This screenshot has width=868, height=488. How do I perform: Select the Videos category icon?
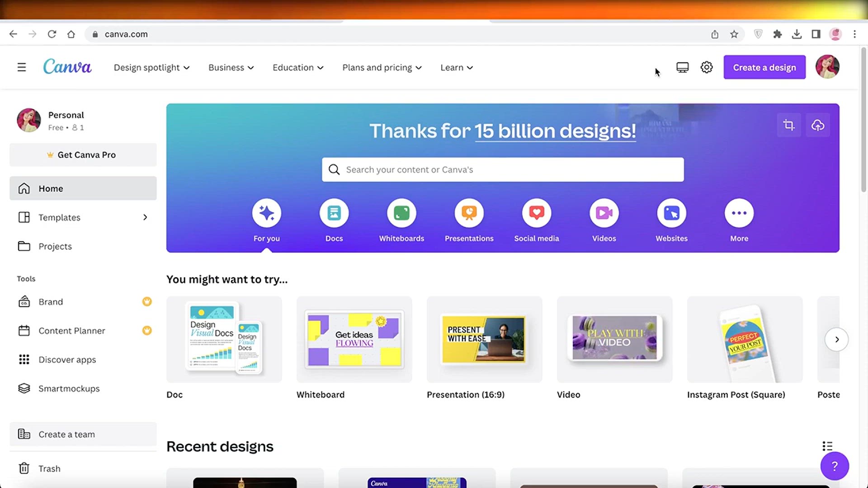(604, 213)
